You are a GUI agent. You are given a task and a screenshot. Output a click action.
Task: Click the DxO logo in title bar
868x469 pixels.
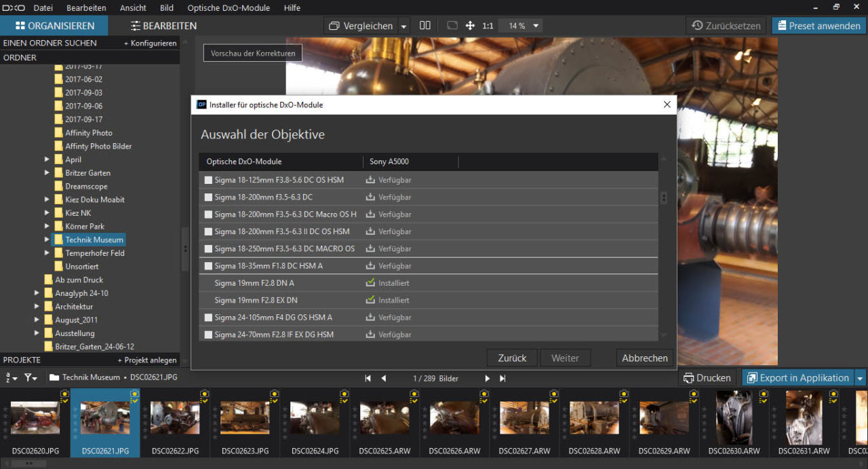click(x=12, y=7)
